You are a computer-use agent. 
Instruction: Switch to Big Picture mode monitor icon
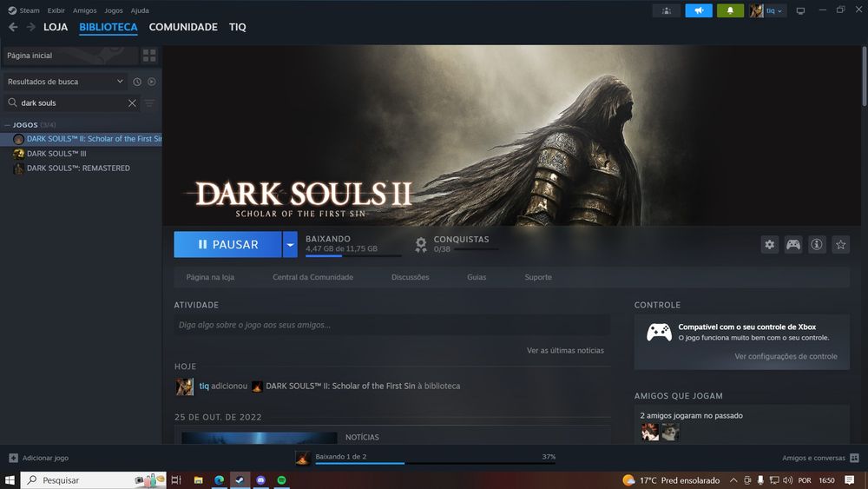[800, 10]
